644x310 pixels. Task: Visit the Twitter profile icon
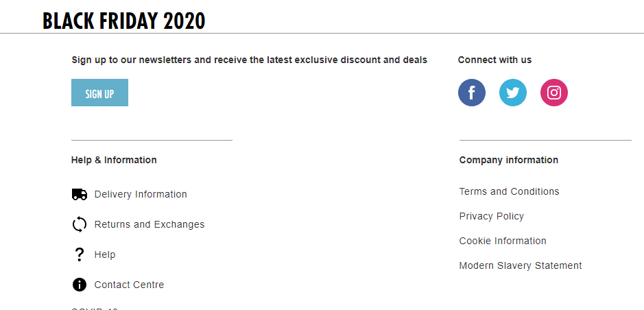click(512, 93)
